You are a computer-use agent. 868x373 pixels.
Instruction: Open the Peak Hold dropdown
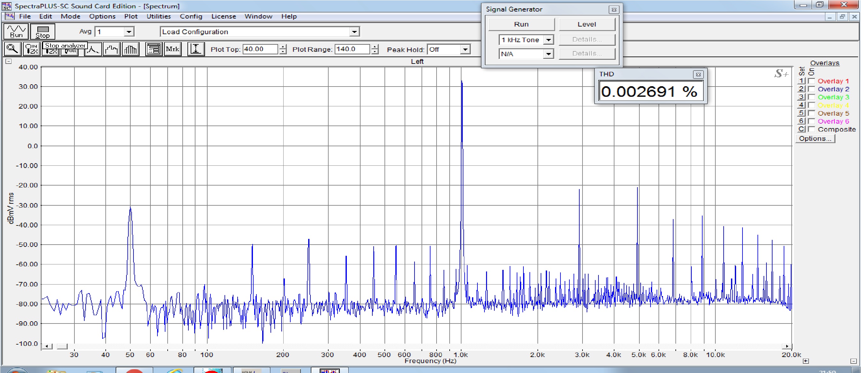point(465,49)
